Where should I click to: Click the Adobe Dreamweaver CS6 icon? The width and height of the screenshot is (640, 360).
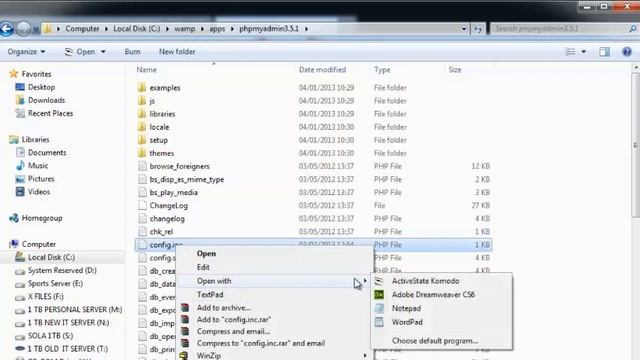[x=379, y=294]
